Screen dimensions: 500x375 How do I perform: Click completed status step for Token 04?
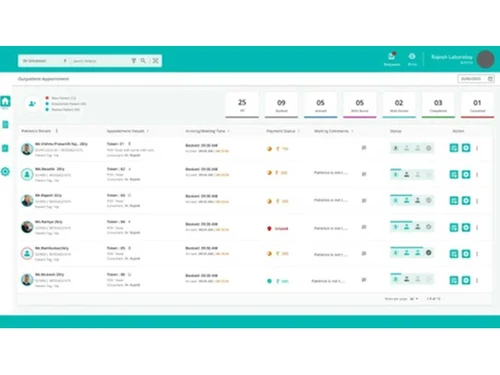coord(429,227)
